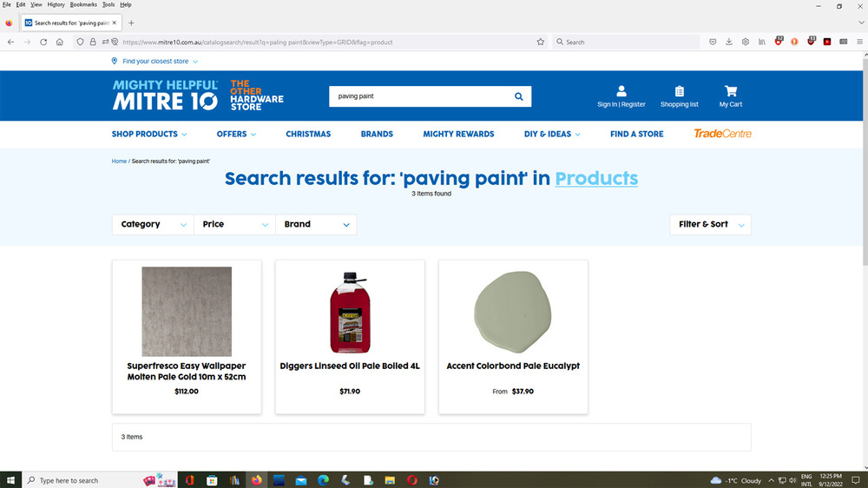Expand the Brand filter dropdown
Viewport: 868px width, 488px height.
(316, 224)
